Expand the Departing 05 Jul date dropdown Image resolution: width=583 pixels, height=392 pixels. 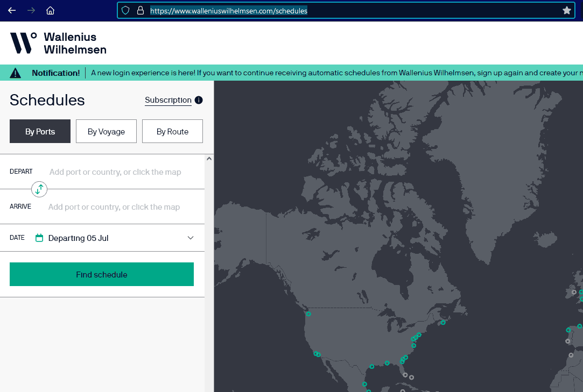pyautogui.click(x=191, y=238)
